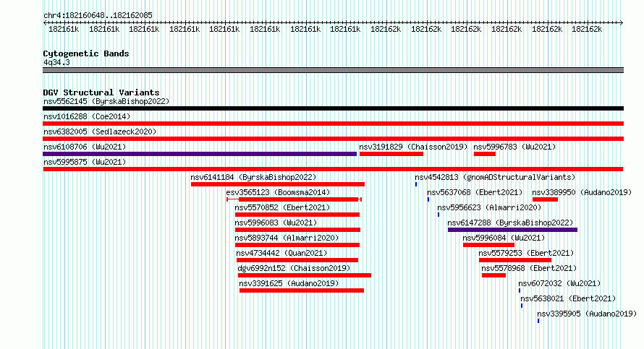Select the 4q34.3 band label
The image size is (644, 349).
[56, 63]
